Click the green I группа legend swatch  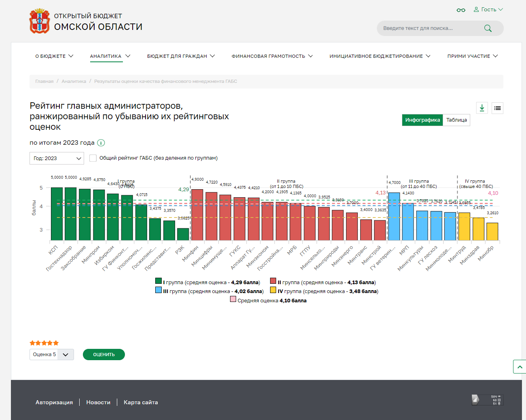pos(158,281)
